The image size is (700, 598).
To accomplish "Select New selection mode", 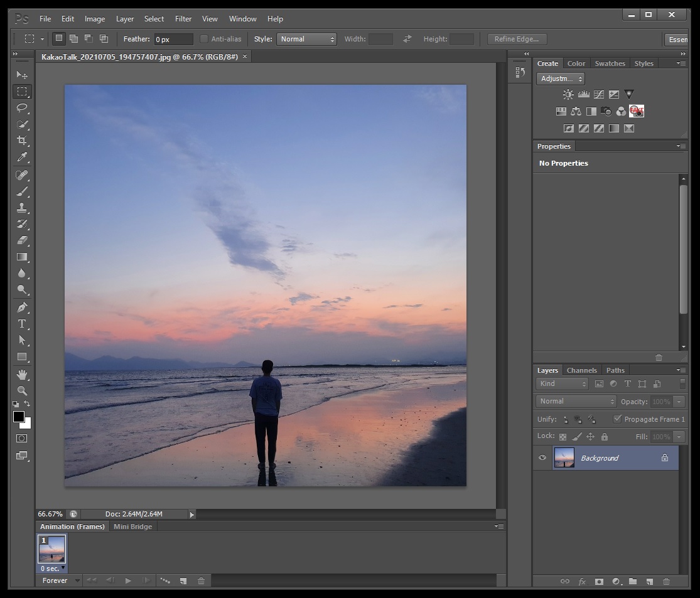I will tap(58, 38).
